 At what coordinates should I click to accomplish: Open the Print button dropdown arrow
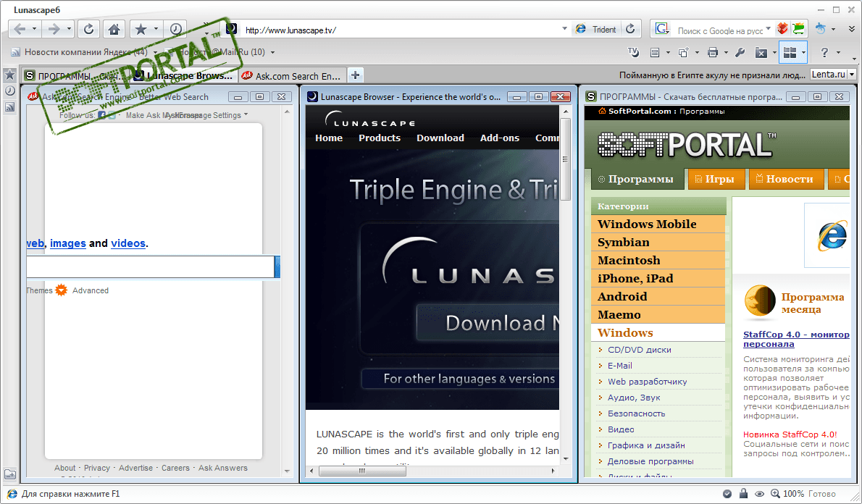726,53
